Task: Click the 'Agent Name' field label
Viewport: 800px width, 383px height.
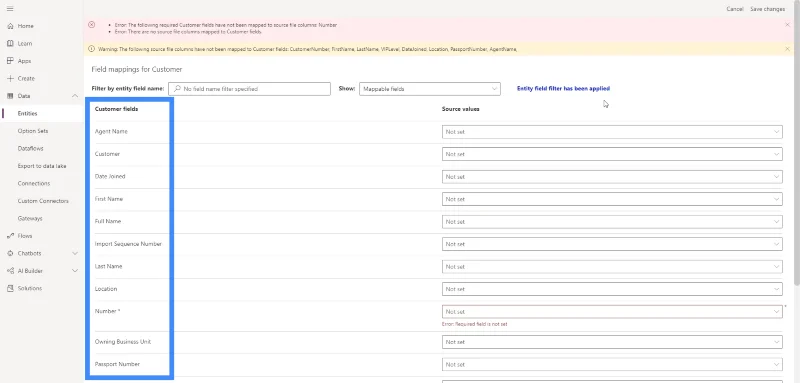Action: [x=111, y=132]
